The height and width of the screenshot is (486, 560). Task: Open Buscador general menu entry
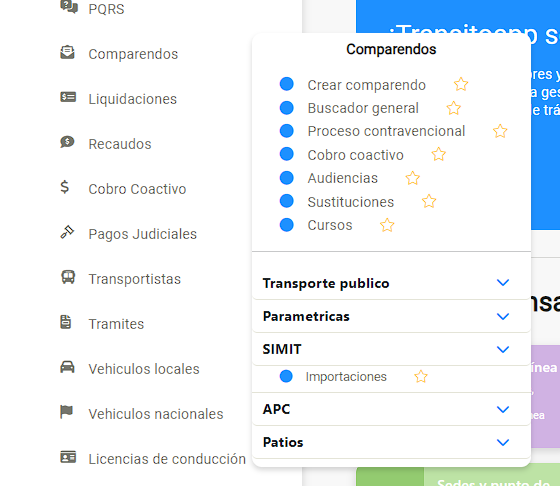point(363,108)
